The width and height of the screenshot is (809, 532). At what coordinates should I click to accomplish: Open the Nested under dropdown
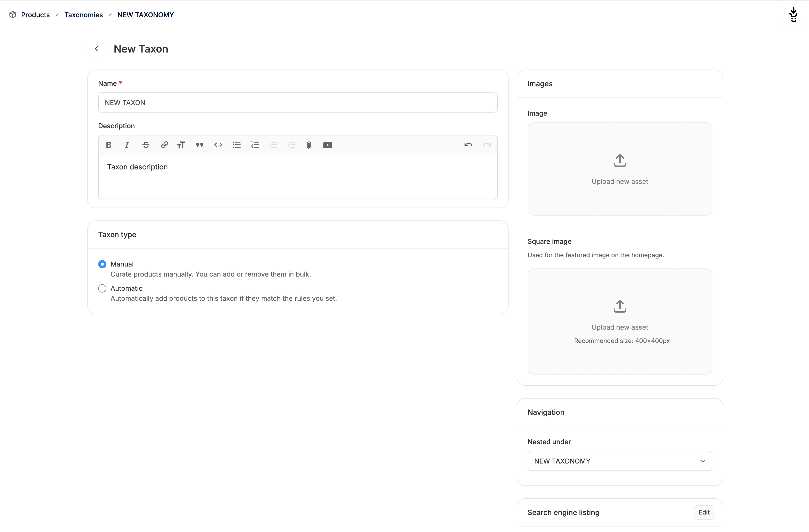tap(619, 461)
